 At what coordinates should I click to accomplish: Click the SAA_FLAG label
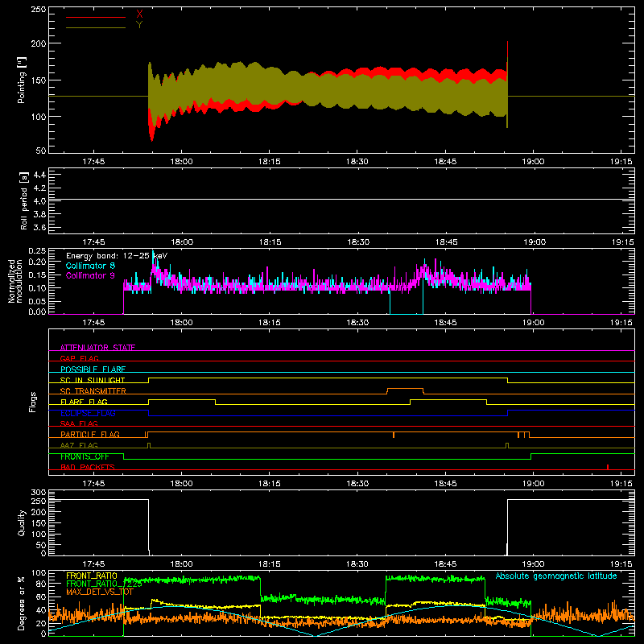coord(79,423)
